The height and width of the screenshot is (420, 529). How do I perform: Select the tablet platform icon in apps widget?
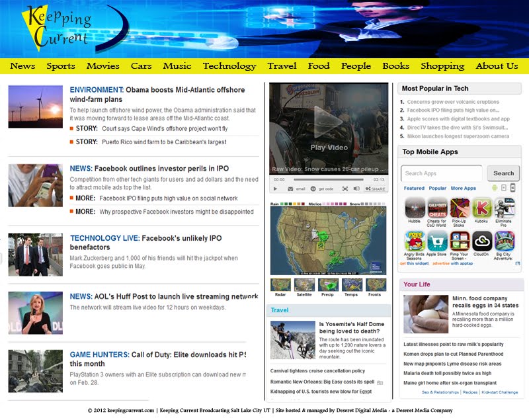504,188
